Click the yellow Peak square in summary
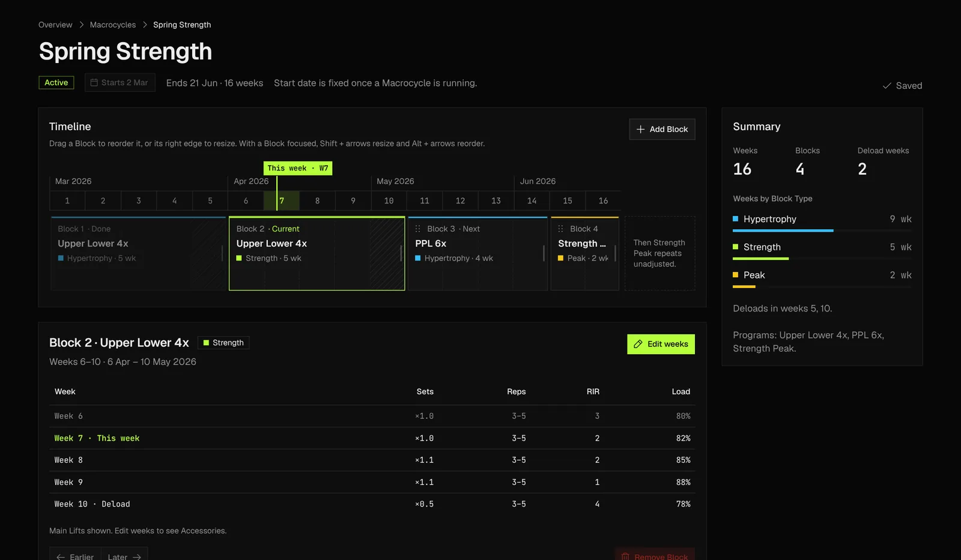This screenshot has width=961, height=560. [735, 275]
